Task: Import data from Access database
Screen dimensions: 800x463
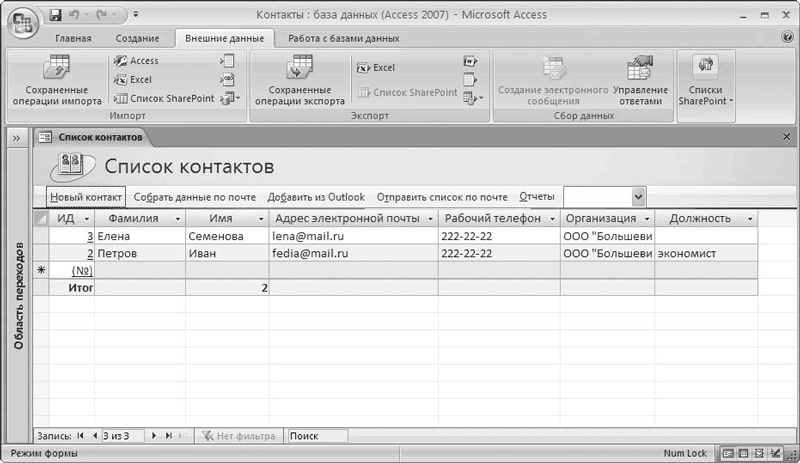Action: 136,61
